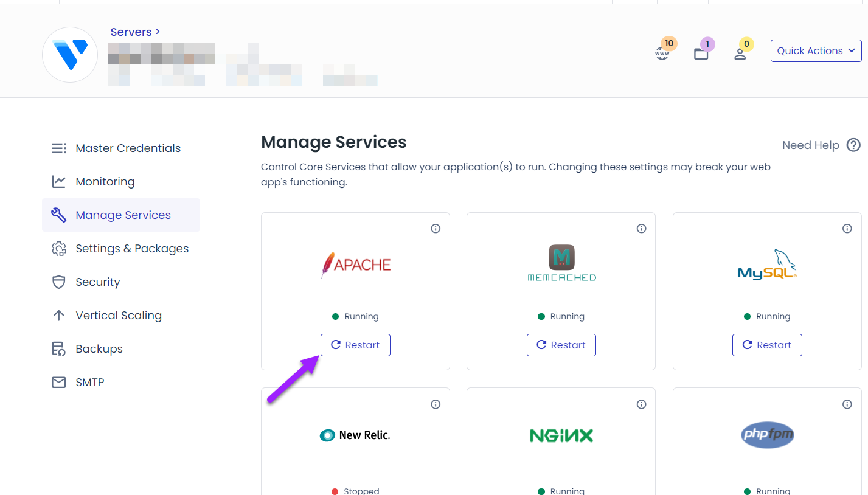The width and height of the screenshot is (868, 495).
Task: Click the SMTP envelope icon
Action: (x=59, y=382)
